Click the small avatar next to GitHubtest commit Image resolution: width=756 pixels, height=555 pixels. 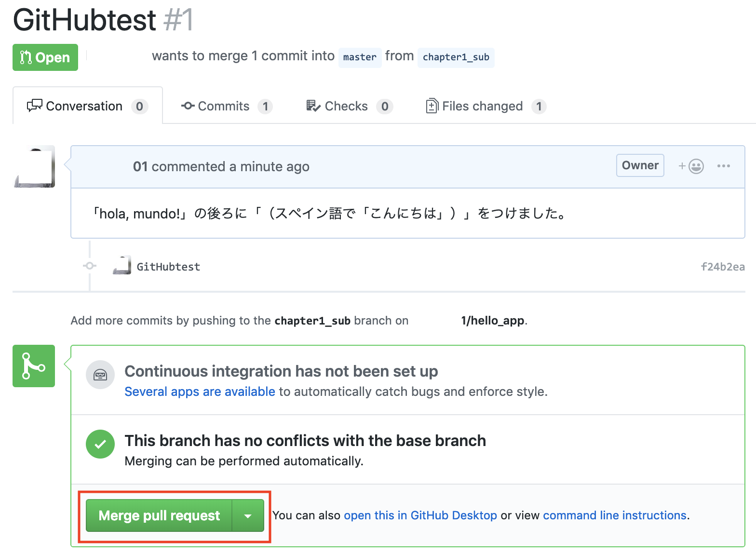click(x=122, y=266)
